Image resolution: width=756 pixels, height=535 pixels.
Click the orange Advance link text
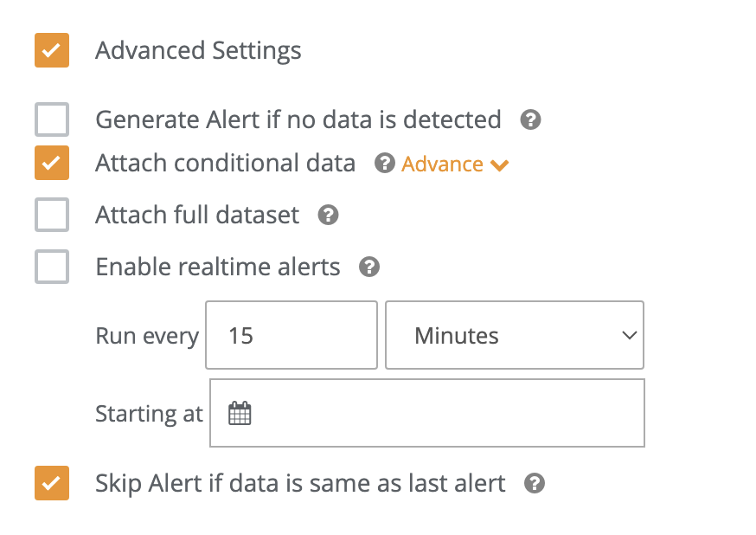(x=442, y=164)
